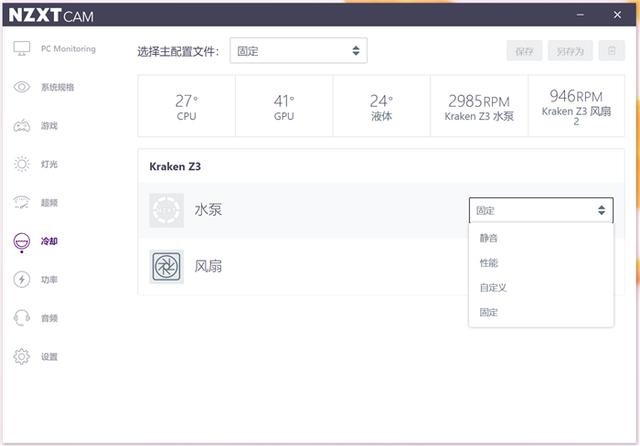Select the 冷却 cooling sidebar icon

[22, 241]
